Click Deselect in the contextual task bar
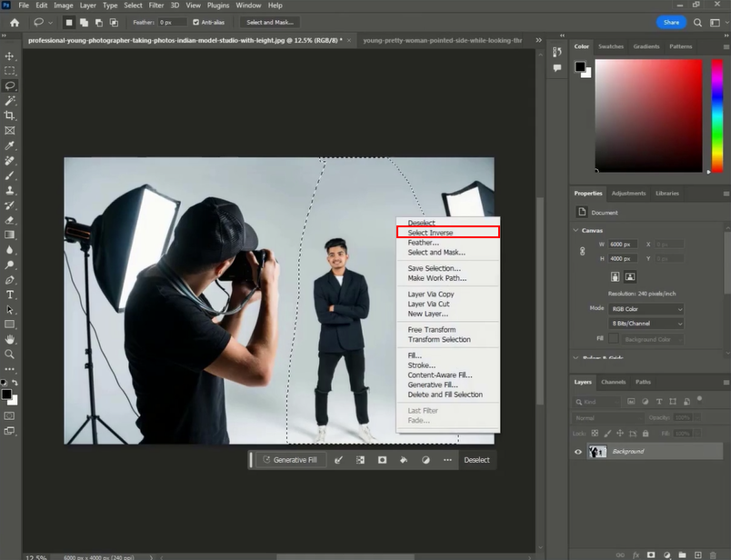This screenshot has width=731, height=560. tap(476, 460)
